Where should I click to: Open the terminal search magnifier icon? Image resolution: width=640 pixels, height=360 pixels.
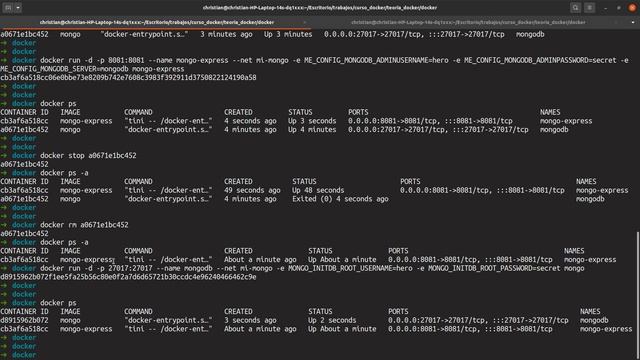[x=576, y=8]
